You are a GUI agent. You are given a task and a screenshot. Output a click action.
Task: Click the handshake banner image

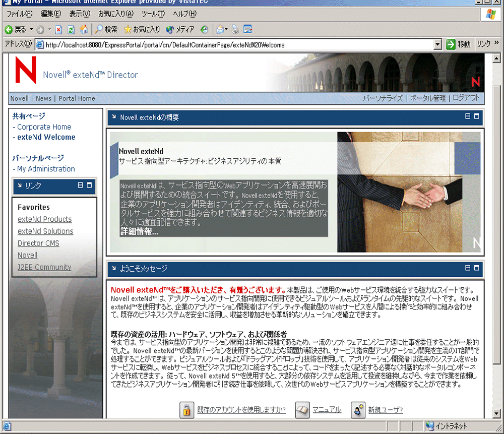click(x=409, y=192)
